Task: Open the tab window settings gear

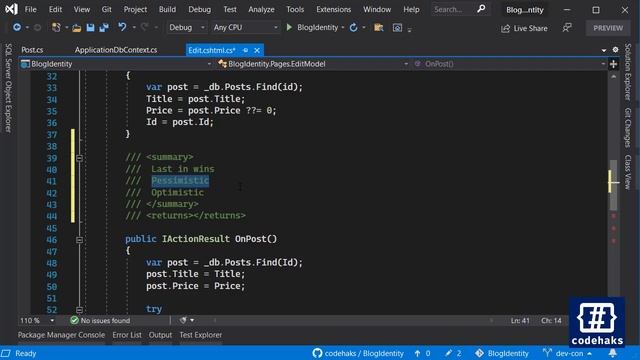Action: pos(615,50)
